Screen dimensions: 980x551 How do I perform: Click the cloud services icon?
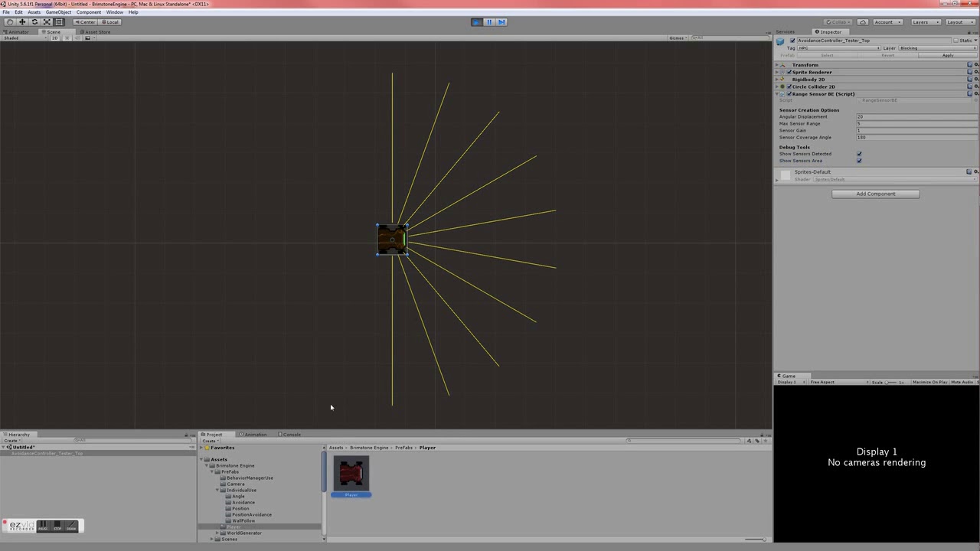(863, 22)
